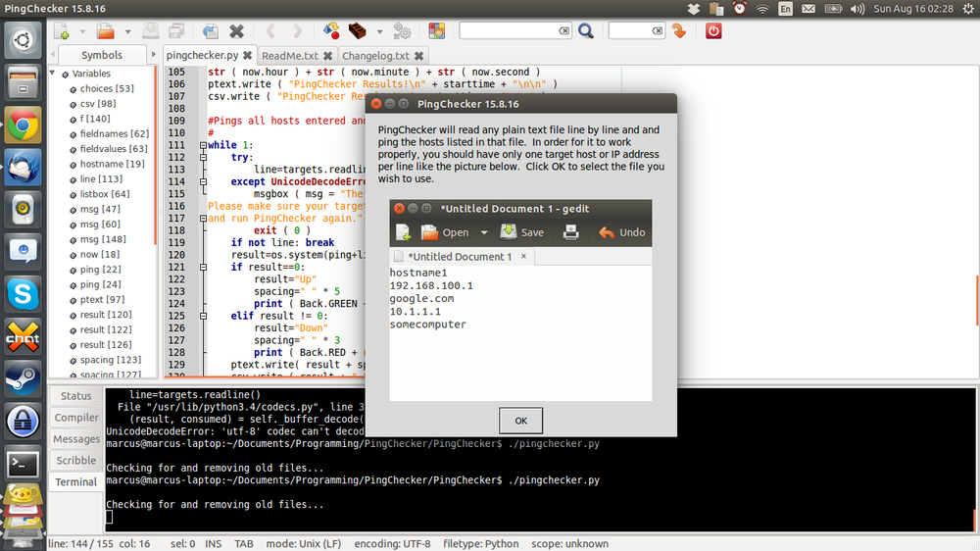Click the go-to-line number field
Image resolution: width=980 pixels, height=551 pixels.
630,30
